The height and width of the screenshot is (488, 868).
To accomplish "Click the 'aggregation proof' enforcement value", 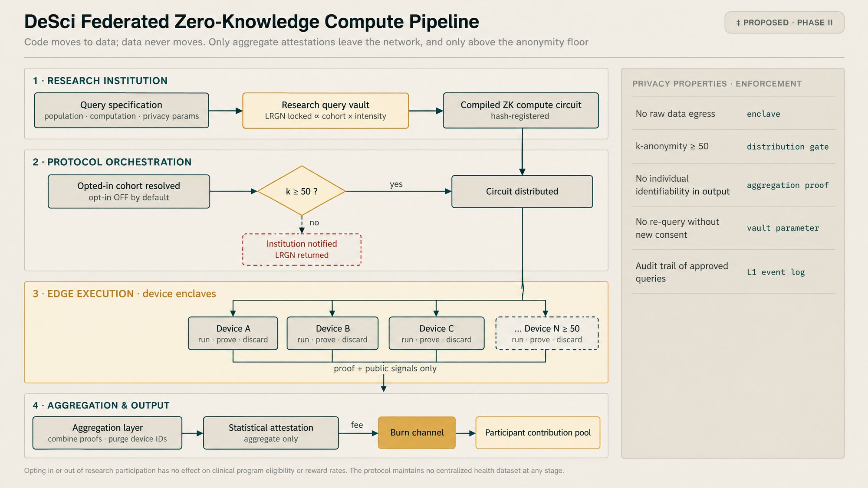I will tap(788, 185).
